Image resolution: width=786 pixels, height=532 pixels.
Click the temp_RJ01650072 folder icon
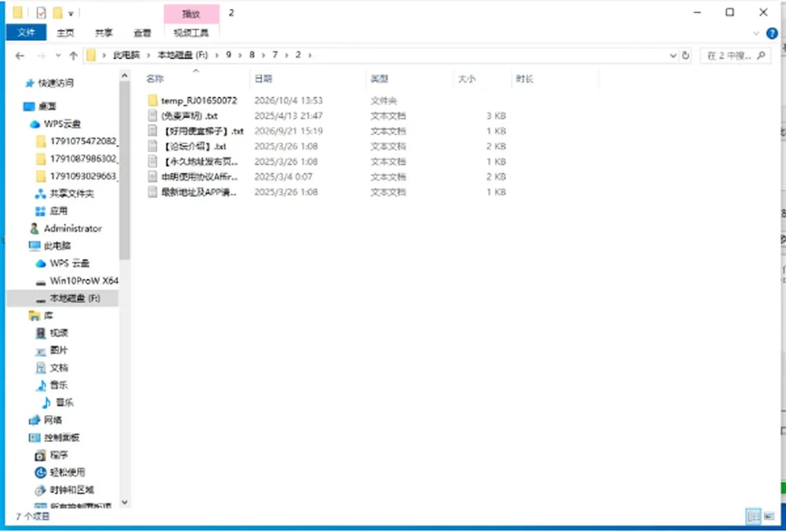(153, 101)
